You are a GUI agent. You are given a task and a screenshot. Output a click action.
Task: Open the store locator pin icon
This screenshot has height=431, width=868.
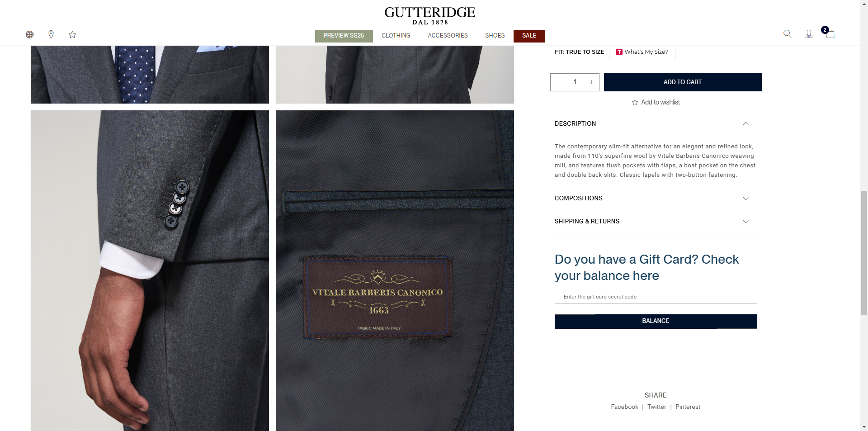(51, 34)
